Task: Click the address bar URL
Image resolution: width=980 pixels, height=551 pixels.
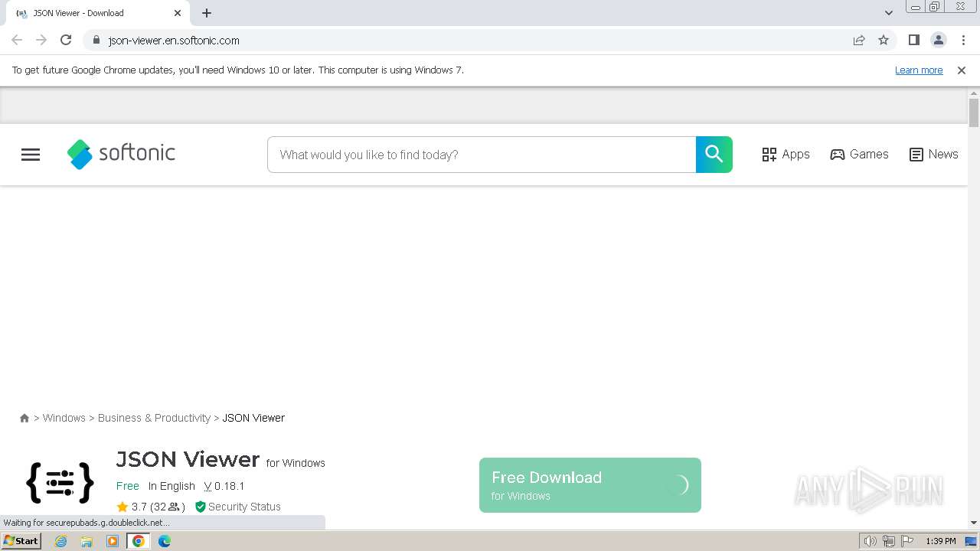Action: (174, 41)
